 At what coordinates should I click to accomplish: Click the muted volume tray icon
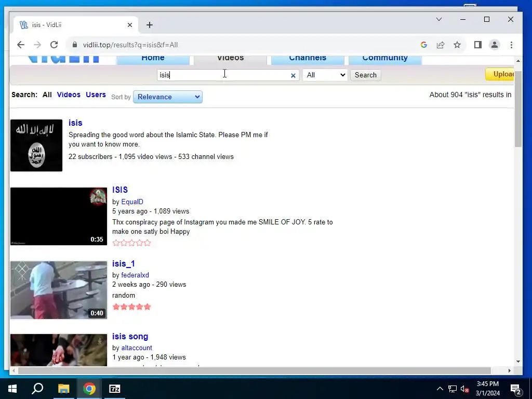click(x=465, y=389)
